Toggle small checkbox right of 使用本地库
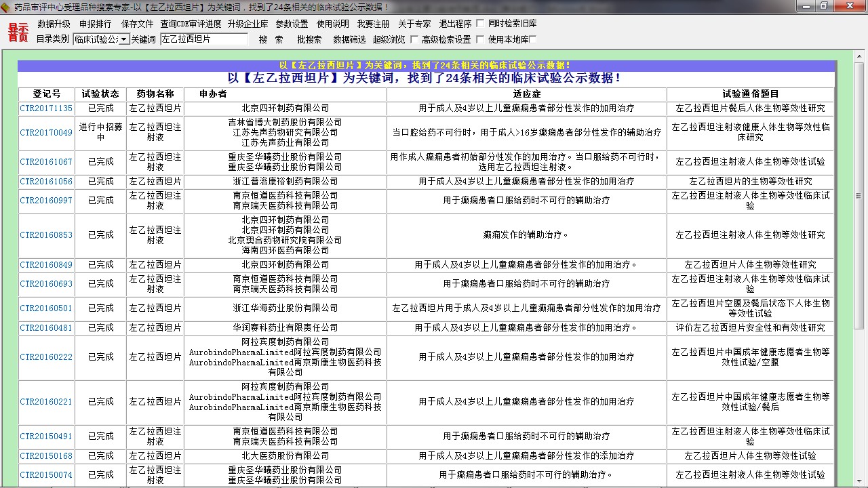This screenshot has width=868, height=488. click(532, 39)
